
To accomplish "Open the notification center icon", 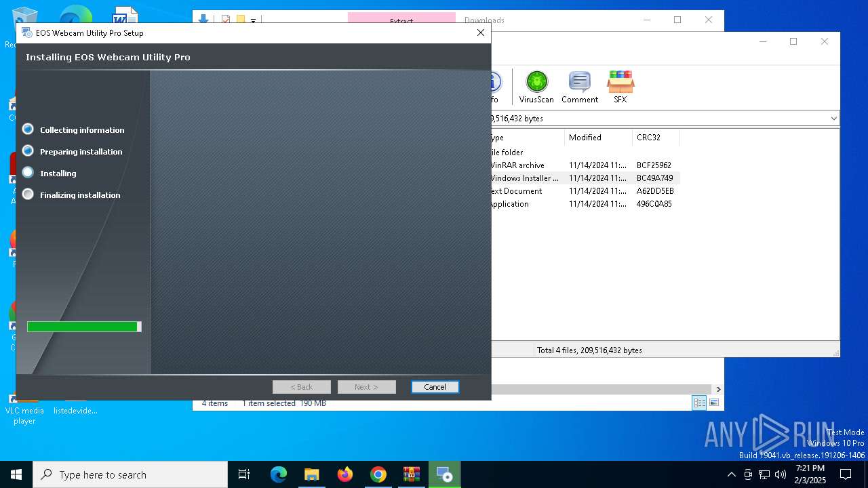I will pyautogui.click(x=846, y=474).
